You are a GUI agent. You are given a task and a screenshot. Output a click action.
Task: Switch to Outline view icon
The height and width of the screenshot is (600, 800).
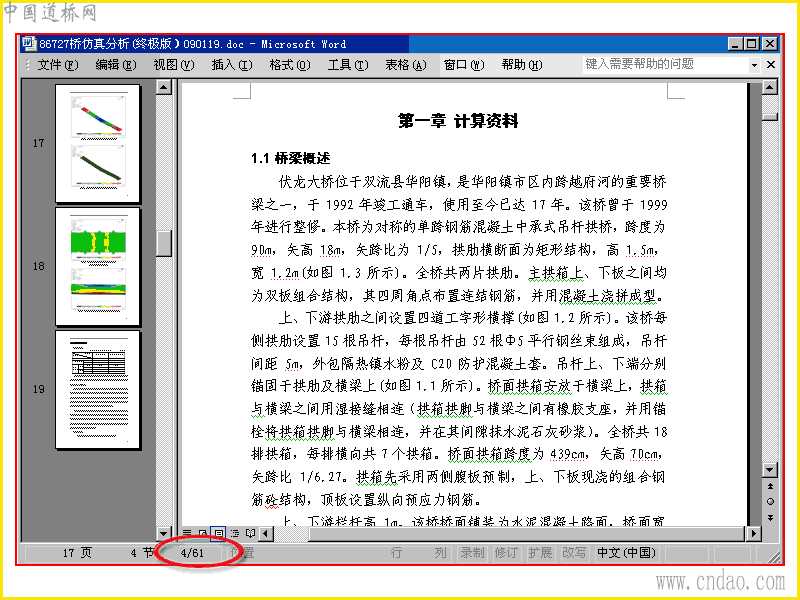(235, 534)
